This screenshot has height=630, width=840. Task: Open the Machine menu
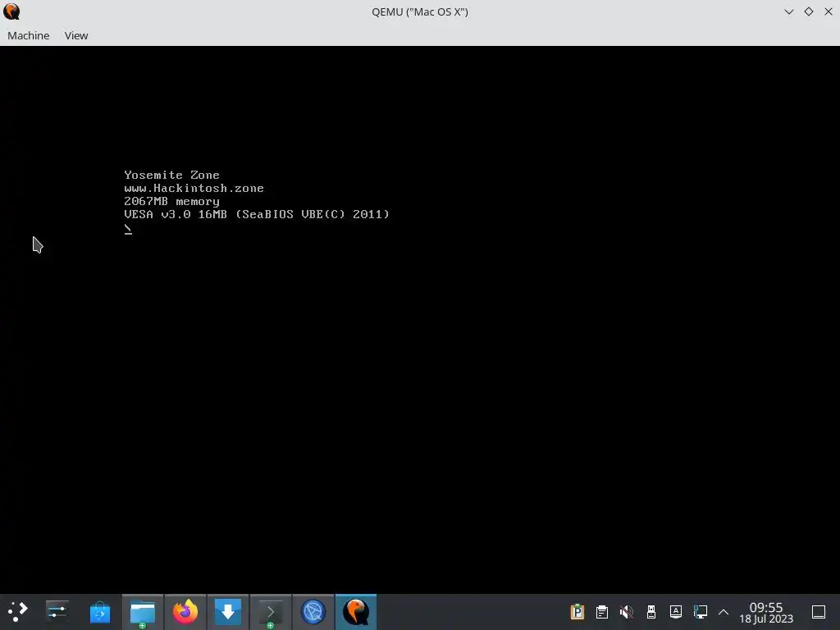point(29,35)
